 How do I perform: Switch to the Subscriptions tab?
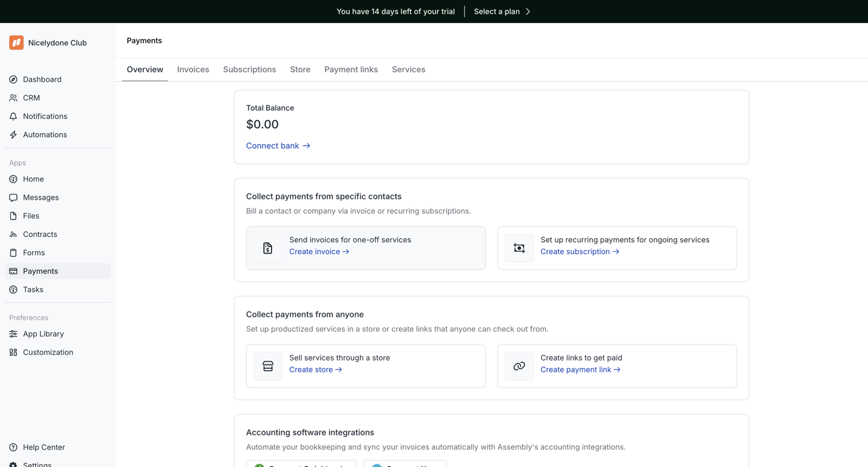[250, 69]
